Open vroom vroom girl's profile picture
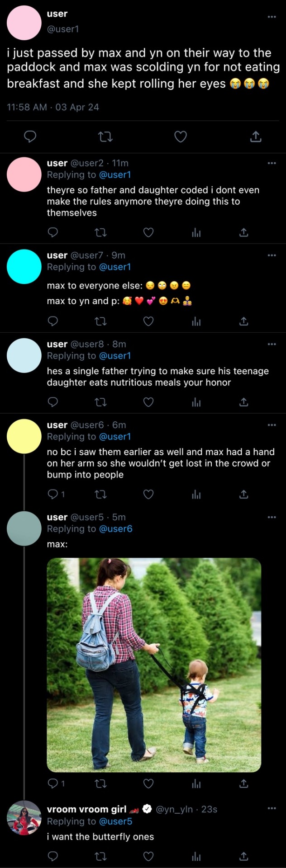 (x=24, y=818)
